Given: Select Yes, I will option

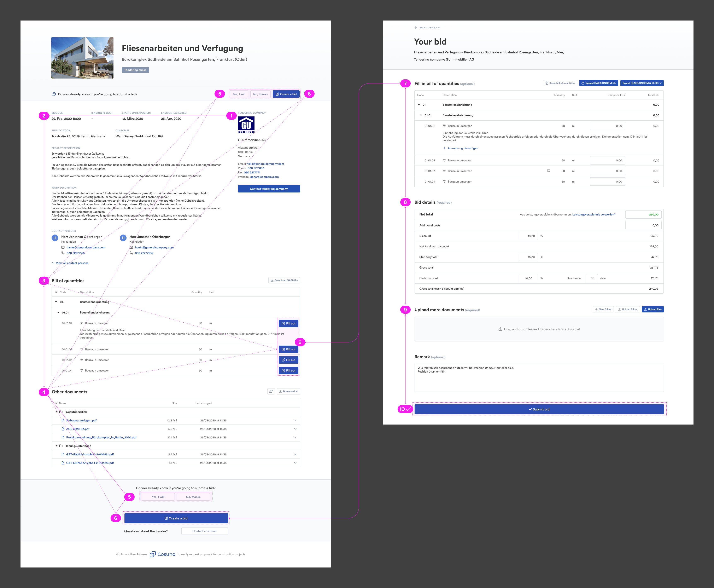Looking at the screenshot, I should click(239, 94).
